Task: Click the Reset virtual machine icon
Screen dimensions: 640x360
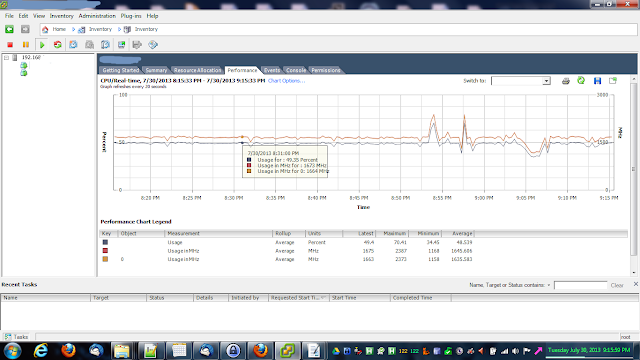Action: tap(58, 44)
